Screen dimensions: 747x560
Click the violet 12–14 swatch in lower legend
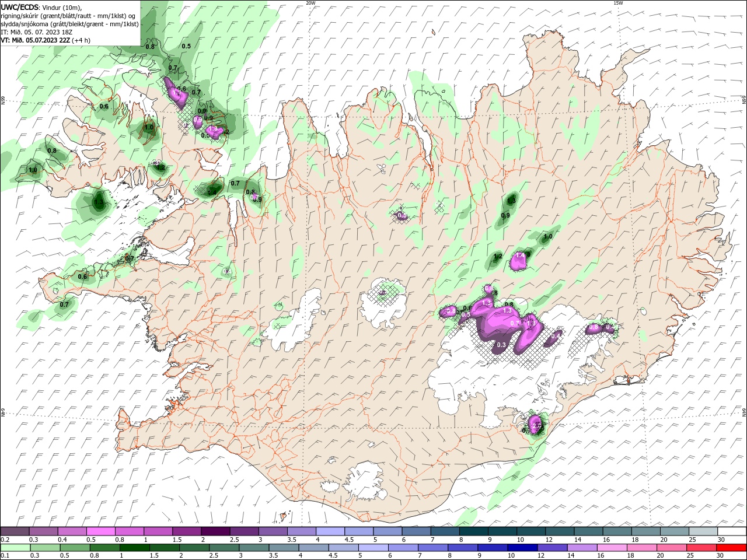552,547
